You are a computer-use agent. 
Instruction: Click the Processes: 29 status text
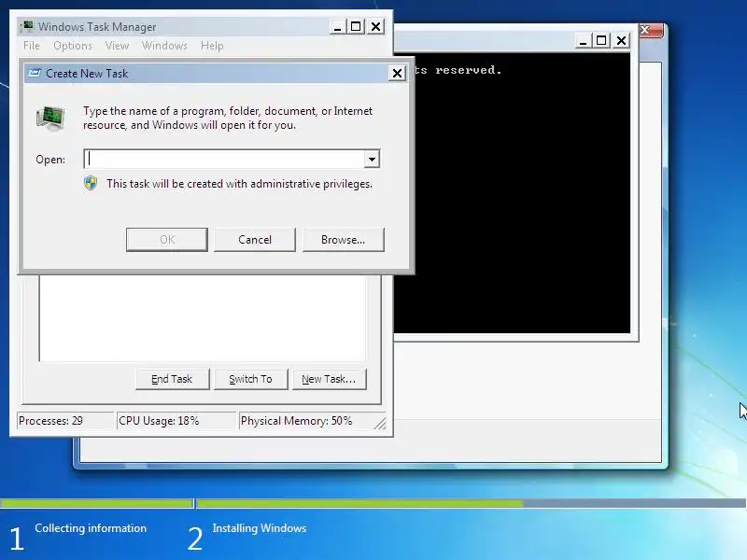[50, 421]
